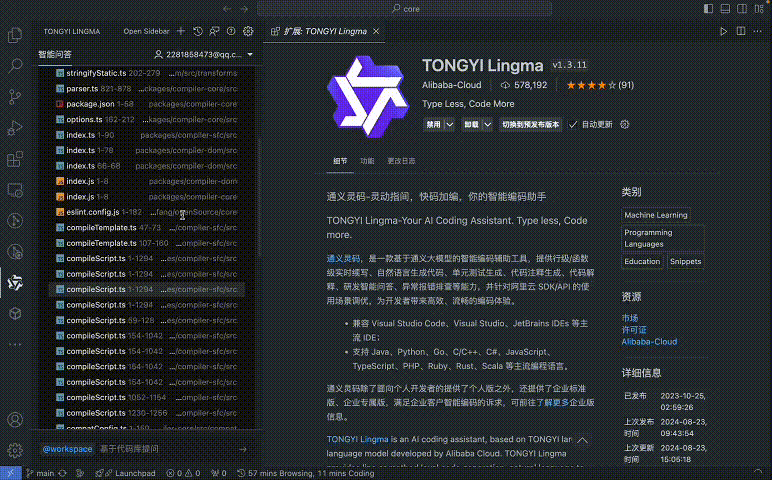This screenshot has height=480, width=772.
Task: Click Open Sidebar in panel header
Action: tap(146, 31)
